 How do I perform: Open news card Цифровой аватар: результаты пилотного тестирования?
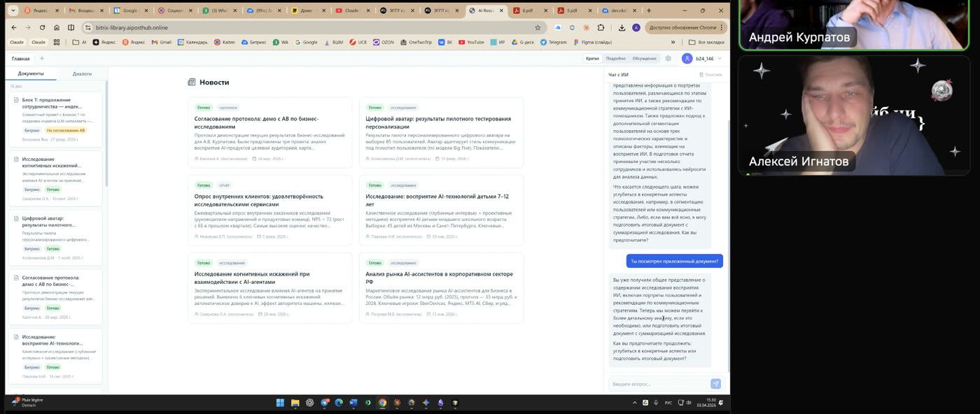coord(441,131)
